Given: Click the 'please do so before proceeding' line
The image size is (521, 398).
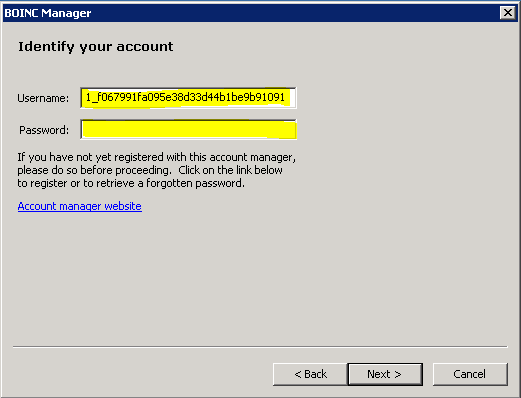Looking at the screenshot, I should coord(150,170).
